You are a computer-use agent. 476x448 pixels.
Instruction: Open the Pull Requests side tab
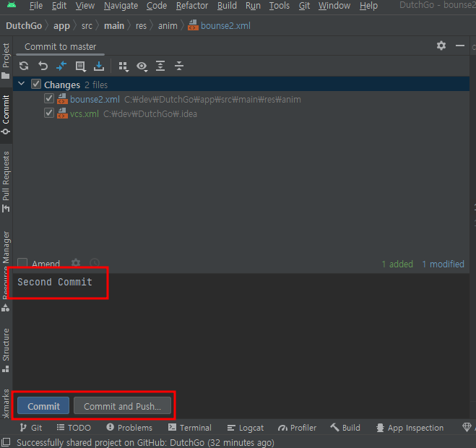tap(6, 181)
